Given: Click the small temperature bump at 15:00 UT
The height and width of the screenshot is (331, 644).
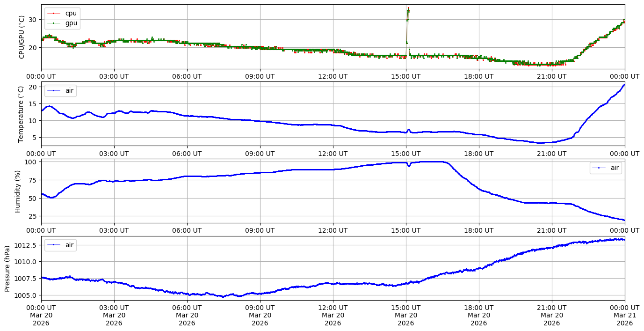Looking at the screenshot, I should 408,130.
